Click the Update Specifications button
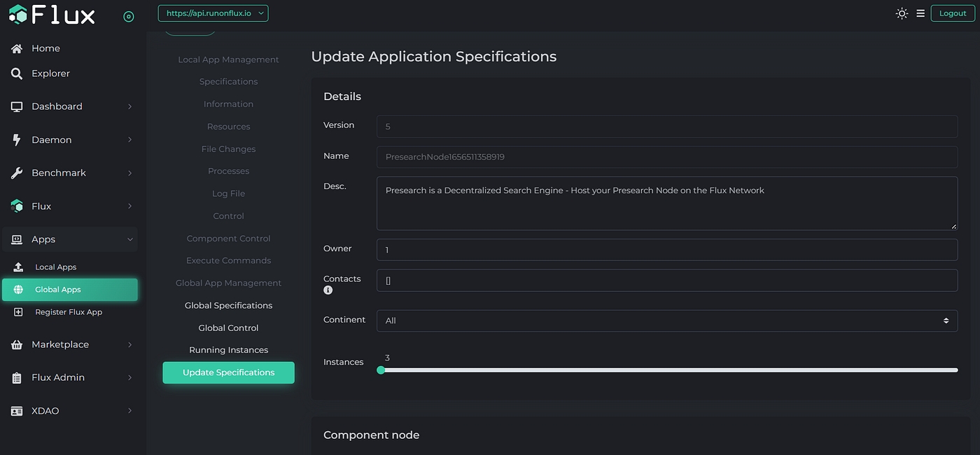 (x=228, y=372)
